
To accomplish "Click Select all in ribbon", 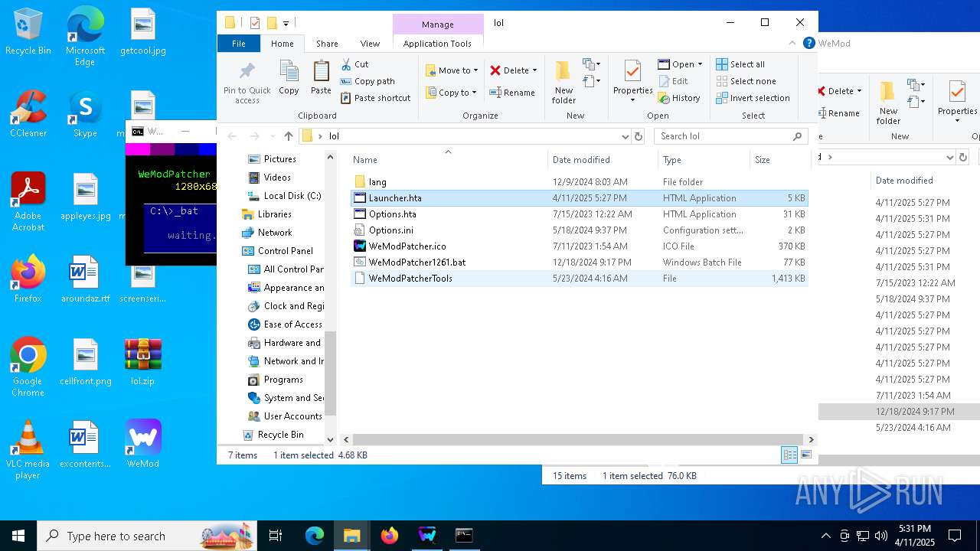I will pos(740,64).
